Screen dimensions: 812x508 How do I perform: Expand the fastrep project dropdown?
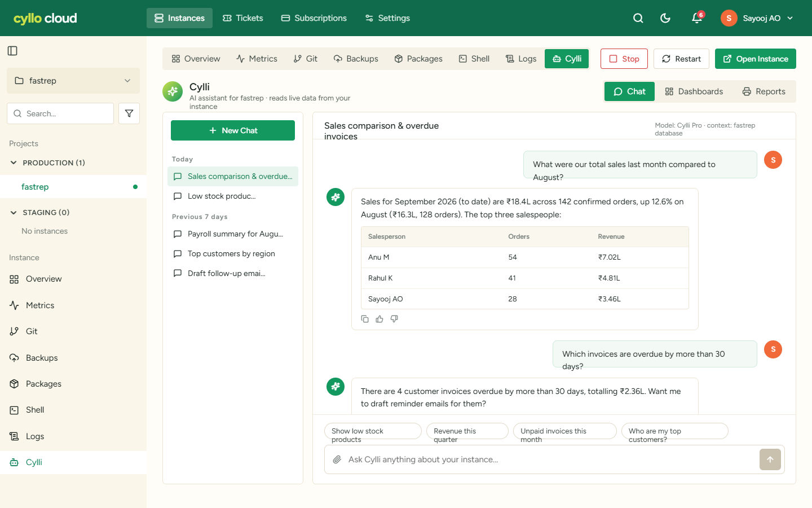click(x=73, y=81)
